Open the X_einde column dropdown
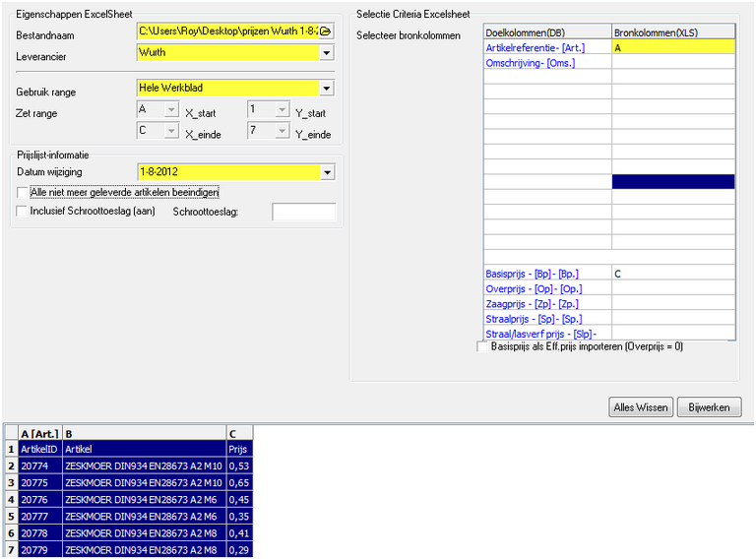Image resolution: width=756 pixels, height=559 pixels. [171, 131]
